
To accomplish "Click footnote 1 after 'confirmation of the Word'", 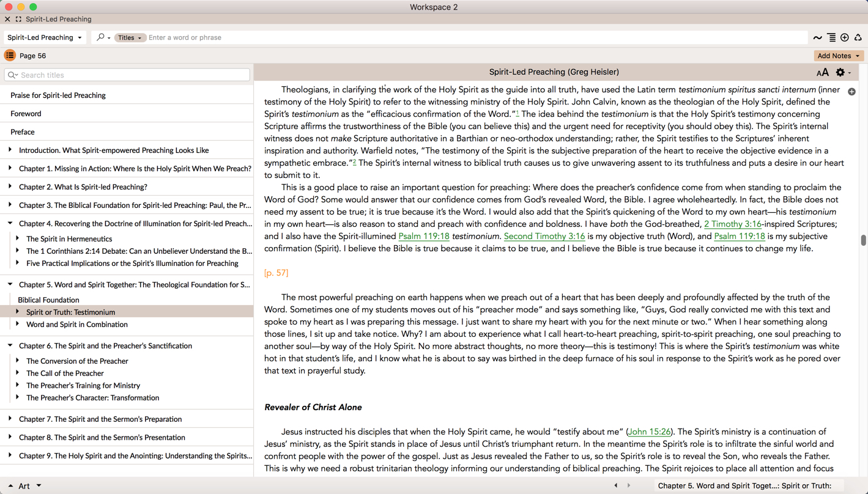I will [517, 113].
